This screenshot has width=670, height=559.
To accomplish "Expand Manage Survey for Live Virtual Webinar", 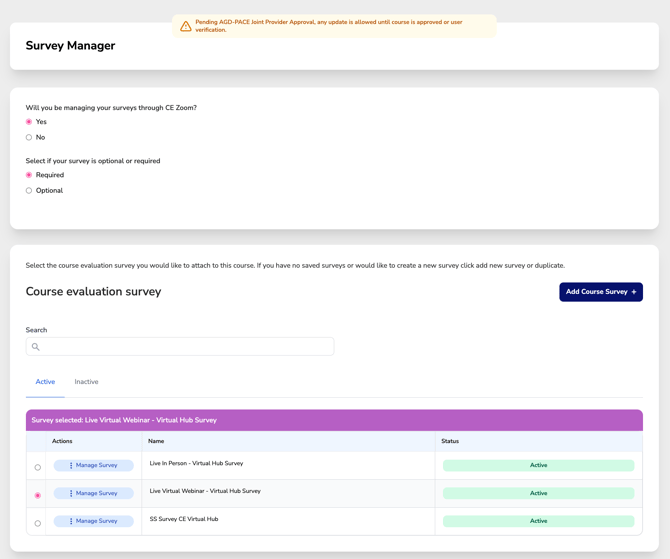I will [x=94, y=493].
